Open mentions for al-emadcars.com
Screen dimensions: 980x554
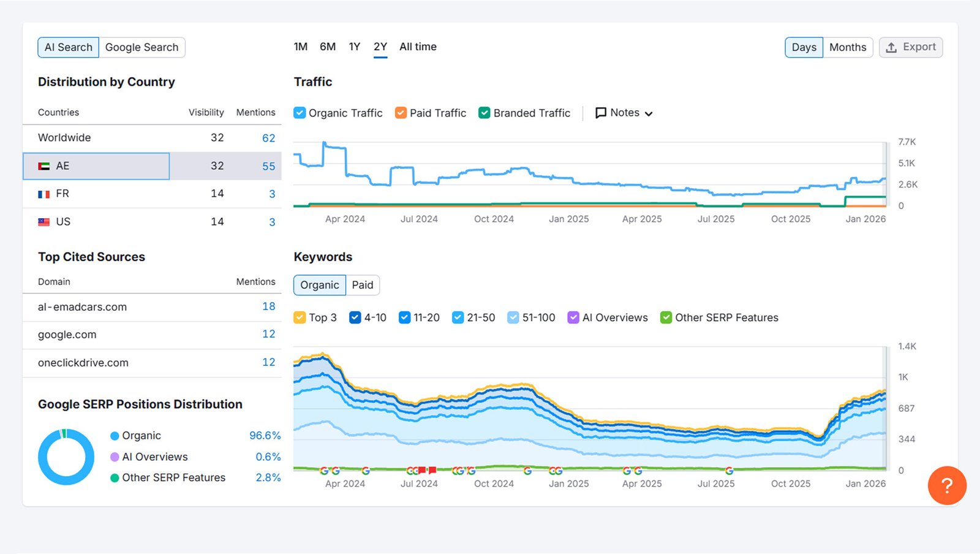point(268,307)
